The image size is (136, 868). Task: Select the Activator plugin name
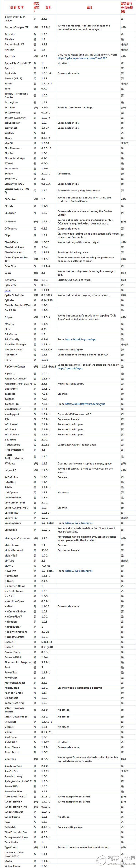point(10,34)
